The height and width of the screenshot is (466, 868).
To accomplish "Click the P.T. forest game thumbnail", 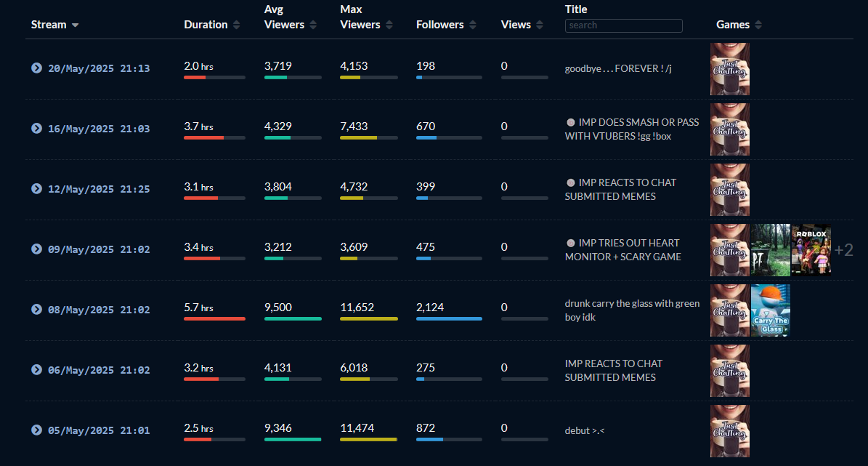I will pos(771,250).
